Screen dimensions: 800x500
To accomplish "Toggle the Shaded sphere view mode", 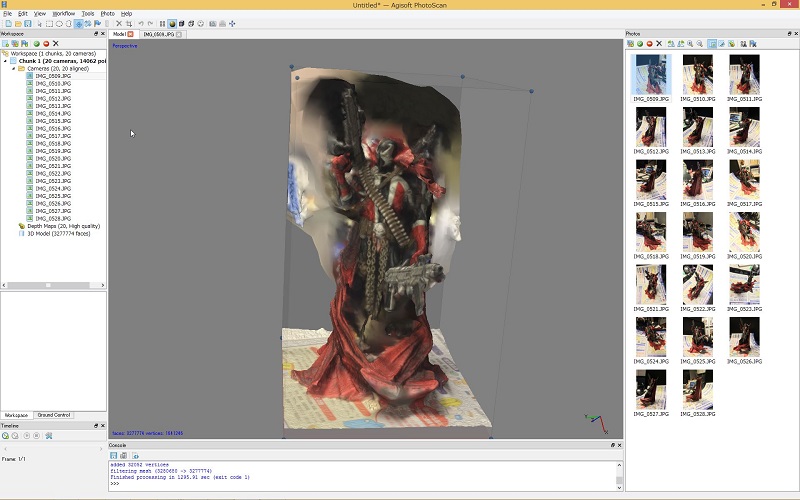I will 172,23.
